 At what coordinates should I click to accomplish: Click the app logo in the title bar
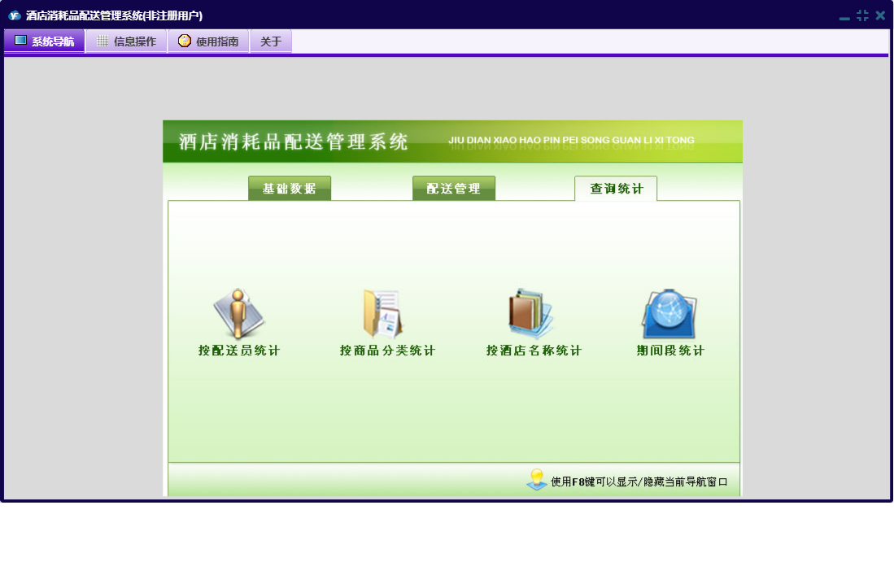pos(14,15)
